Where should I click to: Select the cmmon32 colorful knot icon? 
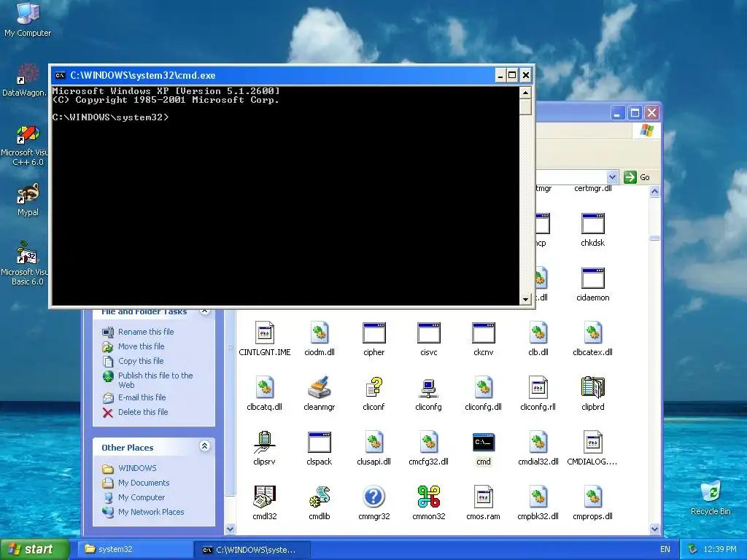tap(428, 497)
